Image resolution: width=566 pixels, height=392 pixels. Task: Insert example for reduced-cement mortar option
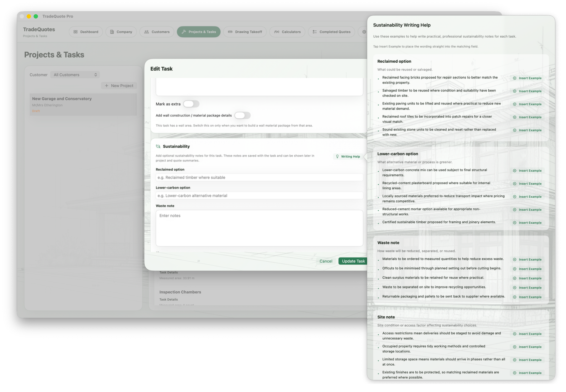(527, 210)
